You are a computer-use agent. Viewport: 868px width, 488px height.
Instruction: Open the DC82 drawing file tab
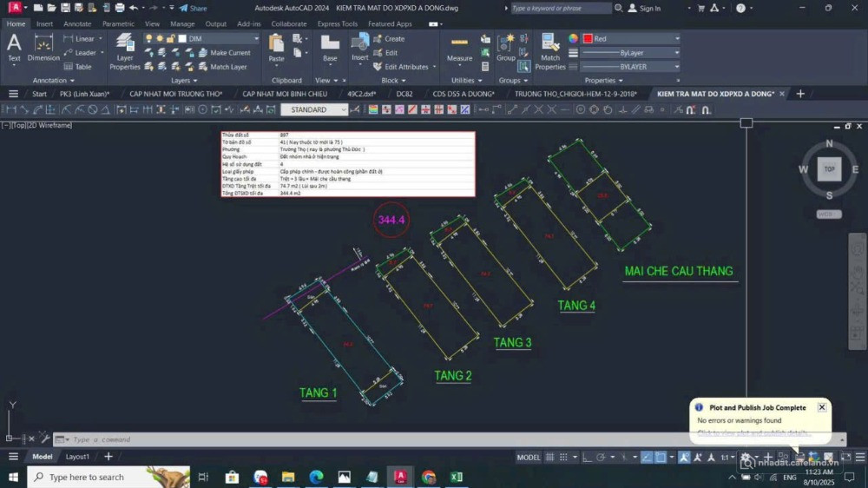pyautogui.click(x=404, y=94)
